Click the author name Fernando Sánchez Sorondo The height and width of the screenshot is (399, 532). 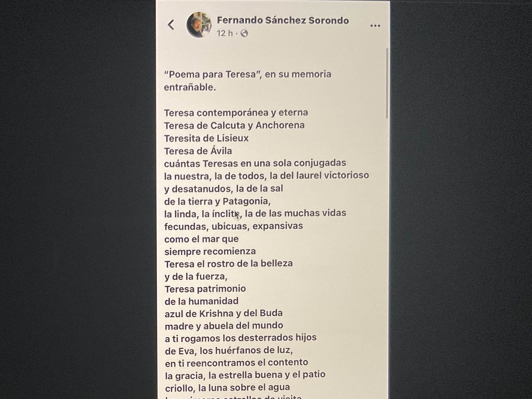pyautogui.click(x=283, y=20)
